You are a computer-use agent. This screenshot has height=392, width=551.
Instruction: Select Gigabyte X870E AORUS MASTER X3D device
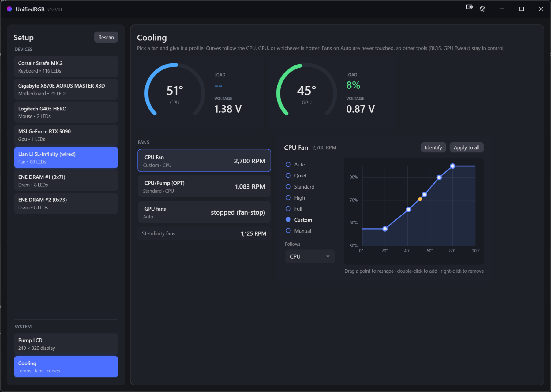coord(66,89)
